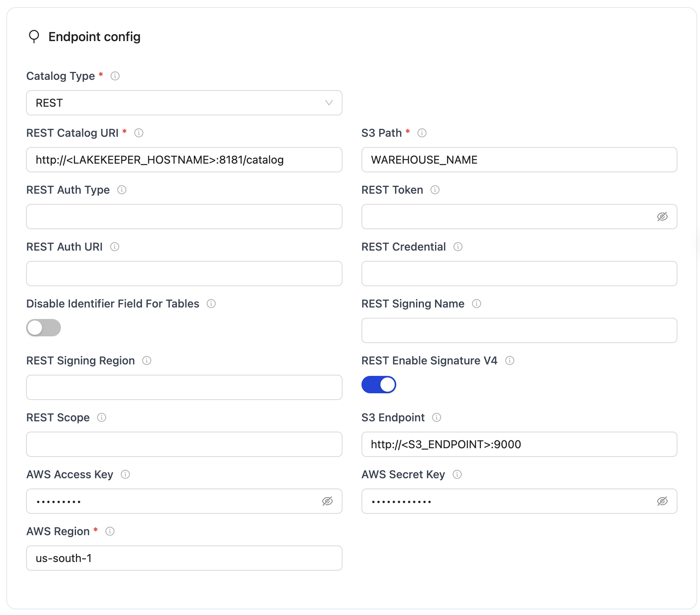Toggle Disable Identifier Field For Tables switch
Viewport: 700px width, 615px height.
pyautogui.click(x=44, y=328)
